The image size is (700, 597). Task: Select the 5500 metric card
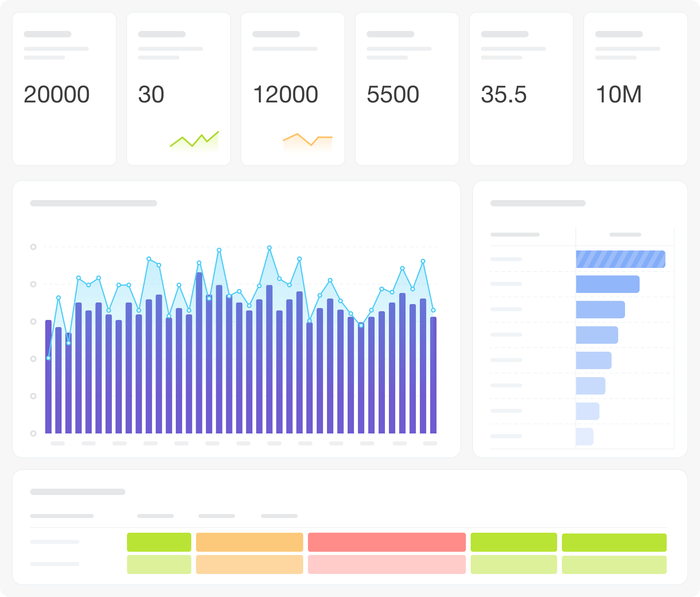[407, 89]
